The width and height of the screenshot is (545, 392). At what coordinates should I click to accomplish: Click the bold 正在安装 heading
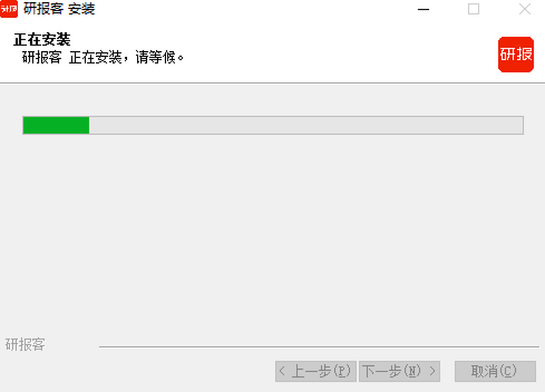42,40
